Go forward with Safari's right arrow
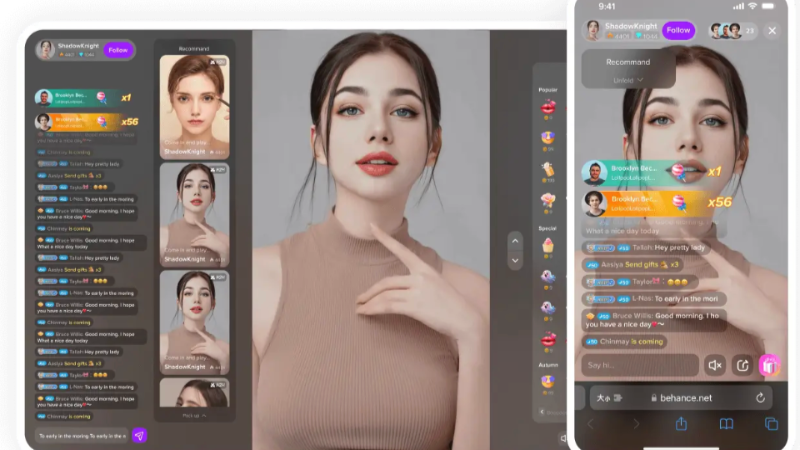Viewport: 800px width, 450px height. (x=636, y=424)
